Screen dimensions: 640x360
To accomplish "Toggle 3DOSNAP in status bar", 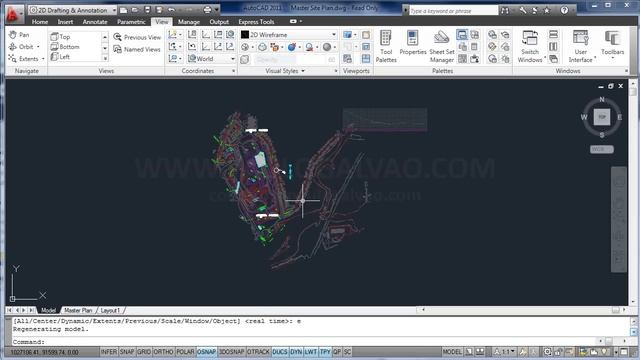I will (231, 352).
